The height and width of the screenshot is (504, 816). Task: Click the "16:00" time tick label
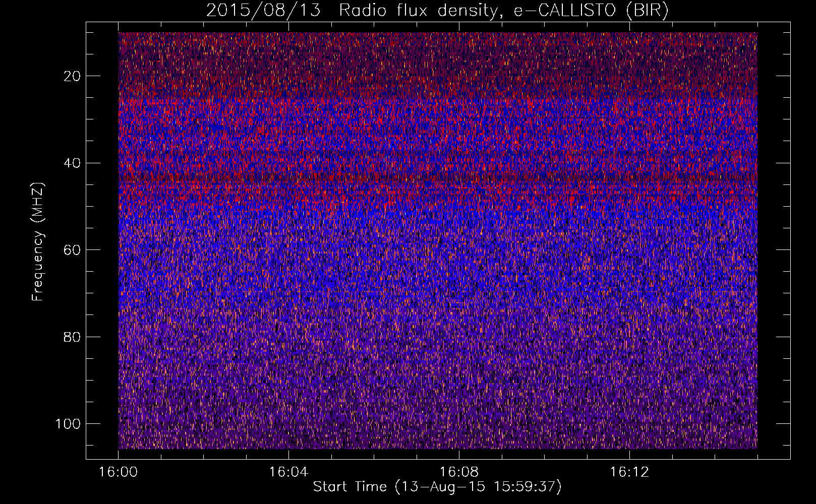(118, 472)
